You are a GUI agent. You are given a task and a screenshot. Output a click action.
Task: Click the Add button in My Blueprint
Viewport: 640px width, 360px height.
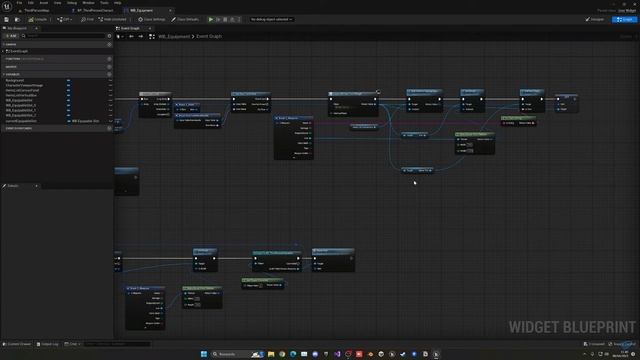(x=11, y=36)
